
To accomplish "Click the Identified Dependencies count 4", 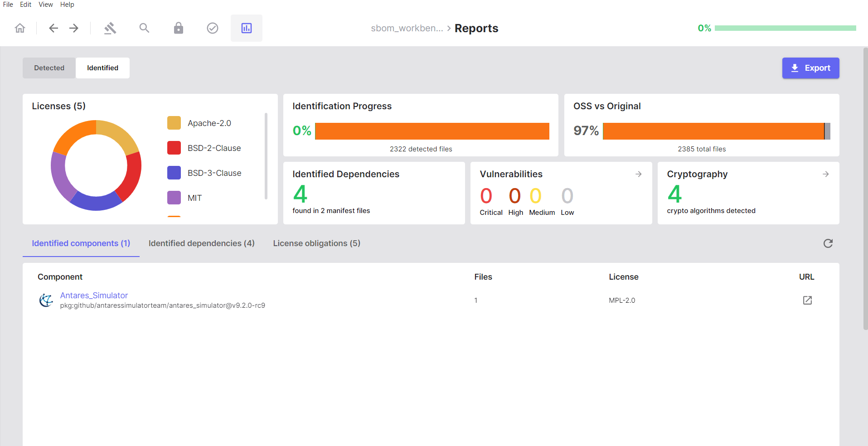I will [300, 194].
